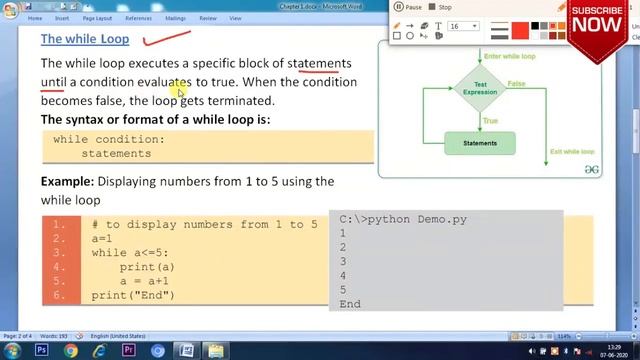Click 'English (United States)' language indicator

click(118, 336)
